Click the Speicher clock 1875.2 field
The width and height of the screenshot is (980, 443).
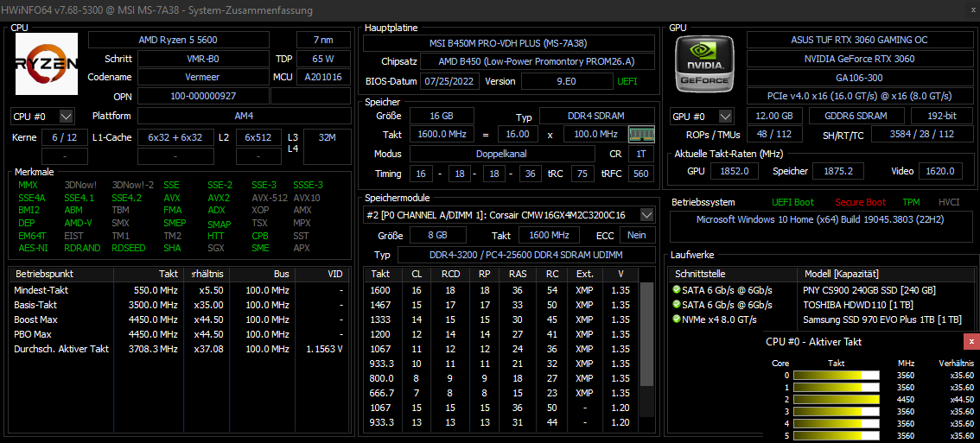pos(839,171)
